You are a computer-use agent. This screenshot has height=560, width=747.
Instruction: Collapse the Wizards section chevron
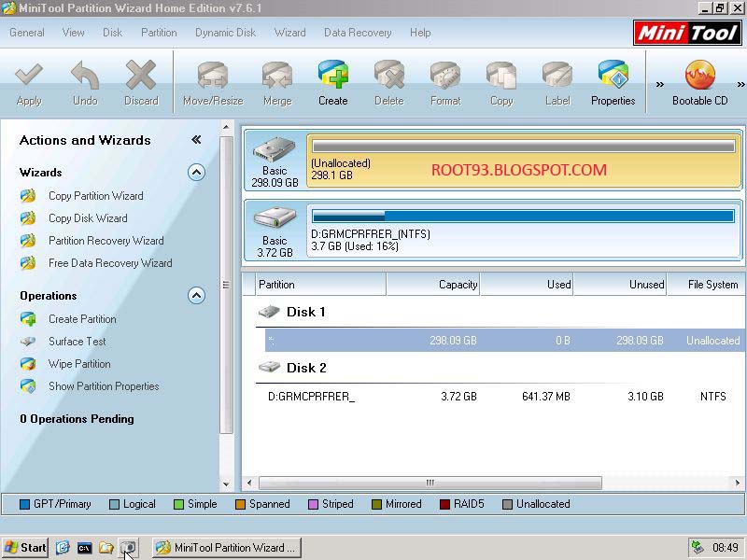coord(196,172)
